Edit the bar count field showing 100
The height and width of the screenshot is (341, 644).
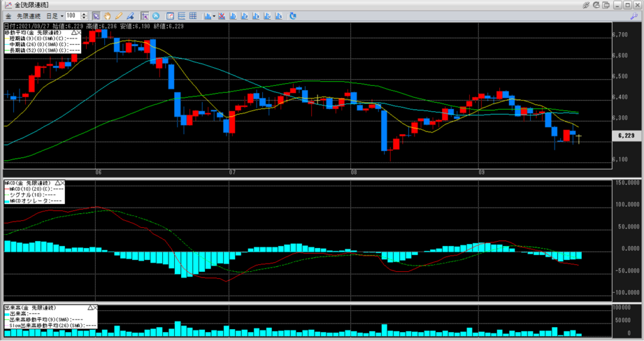pos(73,16)
